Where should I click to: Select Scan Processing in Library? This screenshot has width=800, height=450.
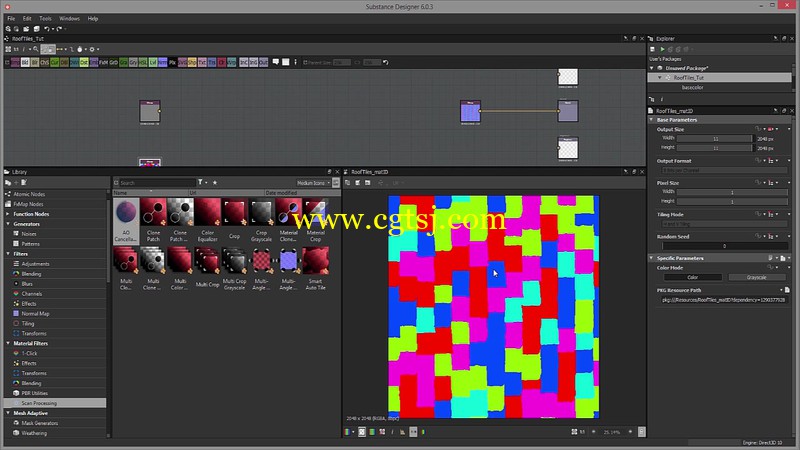(39, 403)
